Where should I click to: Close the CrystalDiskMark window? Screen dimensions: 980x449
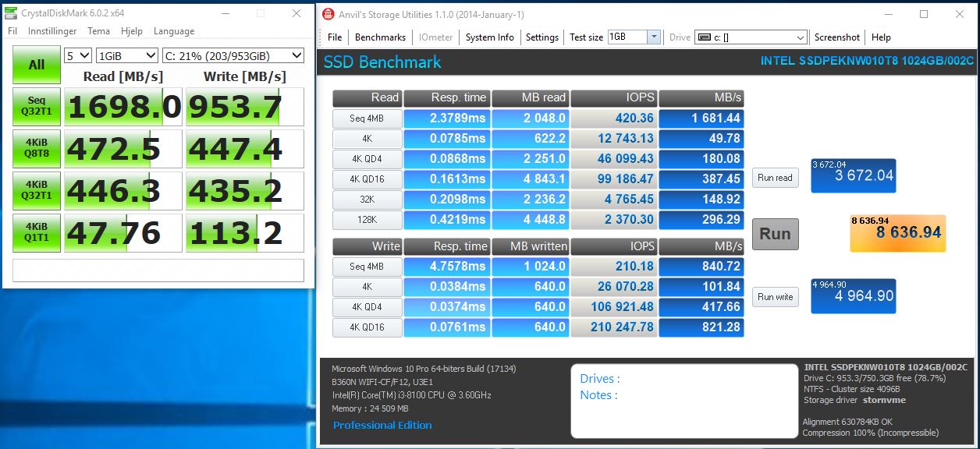pyautogui.click(x=296, y=13)
